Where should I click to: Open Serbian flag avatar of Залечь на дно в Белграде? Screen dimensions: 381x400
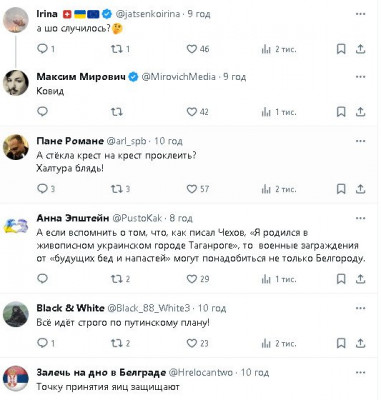click(x=16, y=379)
